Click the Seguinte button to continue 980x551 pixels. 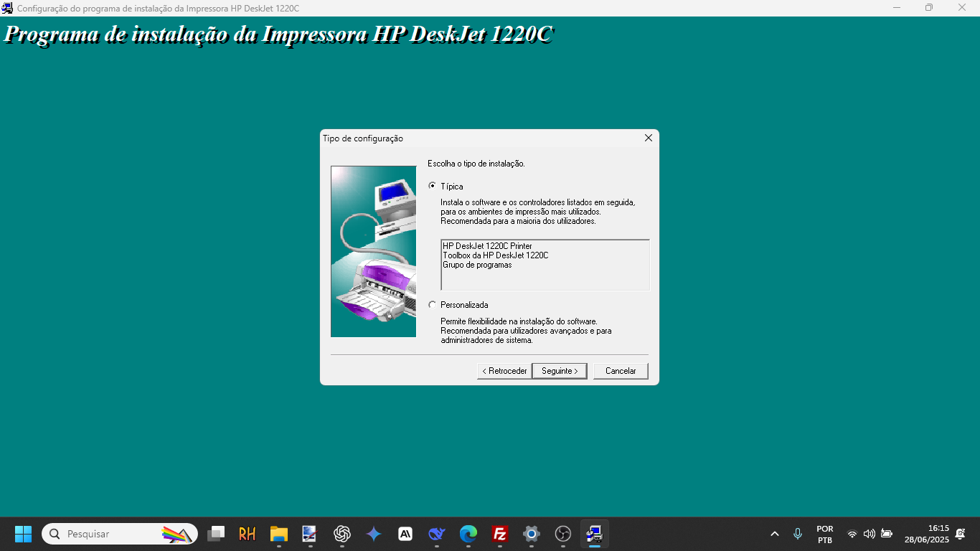click(560, 371)
